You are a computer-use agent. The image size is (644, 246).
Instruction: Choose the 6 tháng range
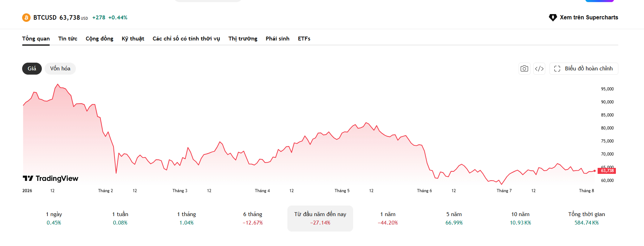(x=253, y=218)
